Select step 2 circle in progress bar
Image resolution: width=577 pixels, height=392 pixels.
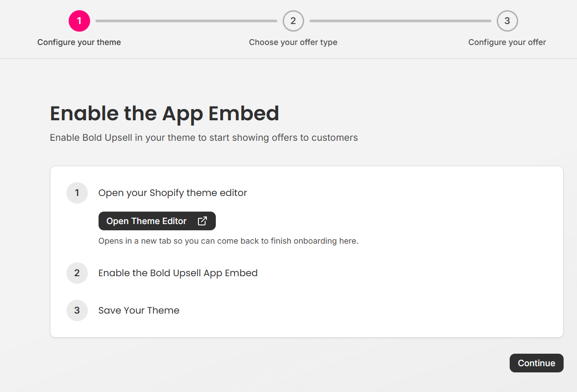click(x=293, y=21)
